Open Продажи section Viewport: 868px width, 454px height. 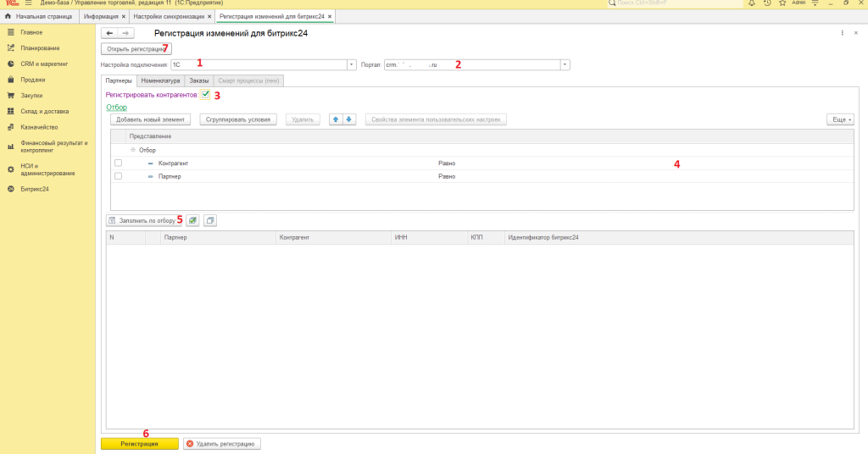(x=33, y=80)
